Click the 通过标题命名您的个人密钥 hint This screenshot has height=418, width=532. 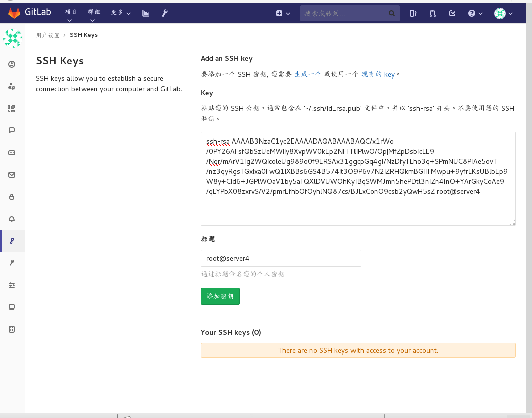click(x=242, y=274)
